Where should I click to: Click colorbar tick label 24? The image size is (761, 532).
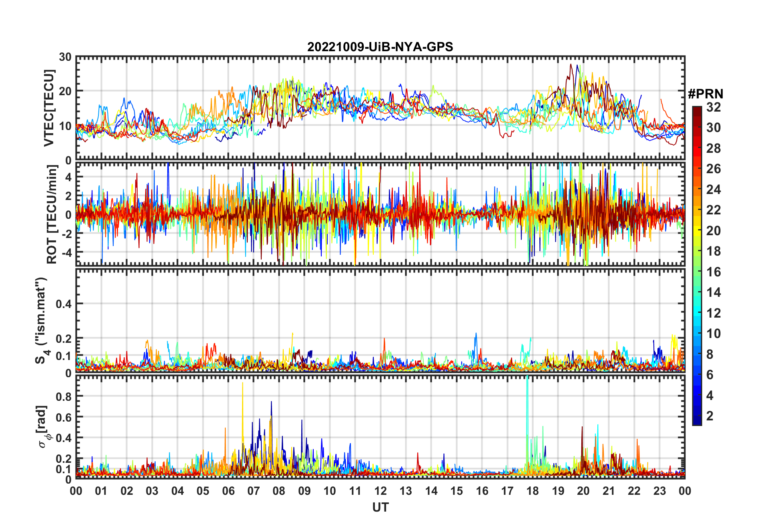[x=713, y=190]
